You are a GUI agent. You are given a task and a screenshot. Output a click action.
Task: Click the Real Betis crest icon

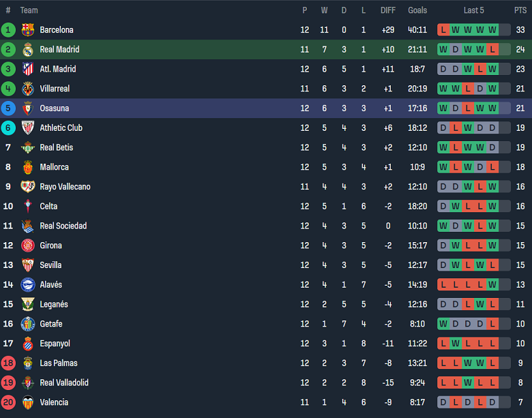pyautogui.click(x=28, y=147)
